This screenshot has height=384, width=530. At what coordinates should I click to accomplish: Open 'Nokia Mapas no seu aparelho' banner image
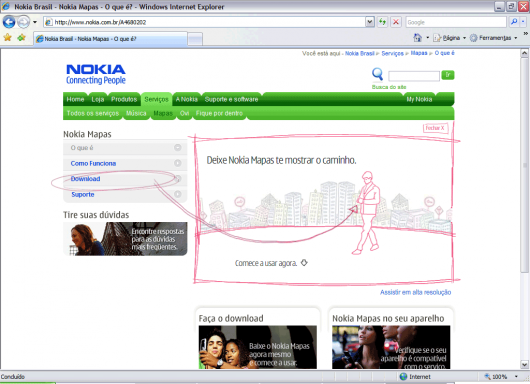pyautogui.click(x=391, y=347)
